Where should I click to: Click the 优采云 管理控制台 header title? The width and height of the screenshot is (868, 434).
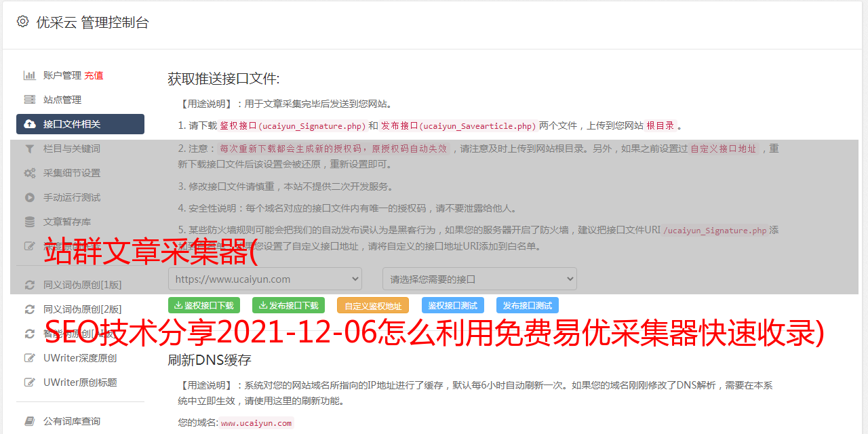tap(92, 22)
